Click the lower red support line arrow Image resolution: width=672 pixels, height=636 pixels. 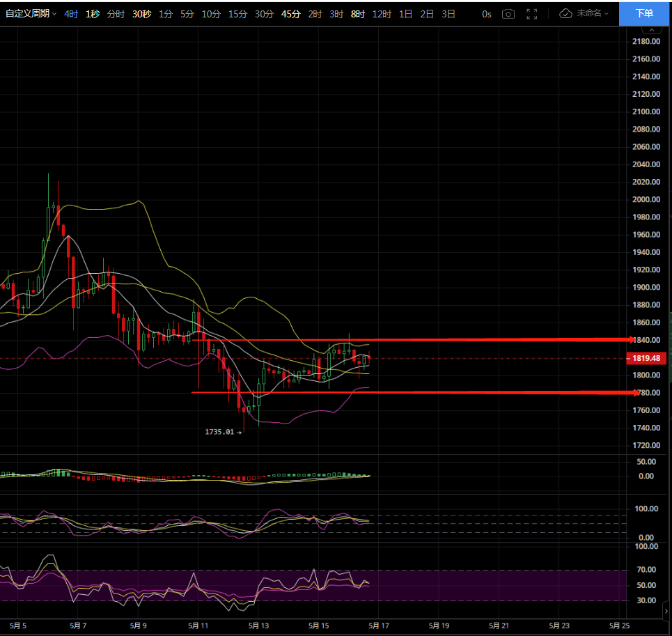pos(634,393)
